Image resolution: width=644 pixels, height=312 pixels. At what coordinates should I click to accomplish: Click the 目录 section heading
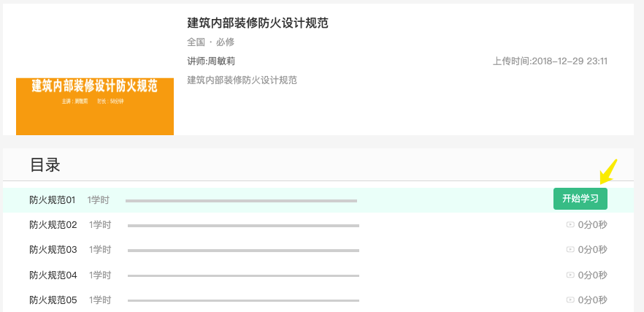click(45, 165)
